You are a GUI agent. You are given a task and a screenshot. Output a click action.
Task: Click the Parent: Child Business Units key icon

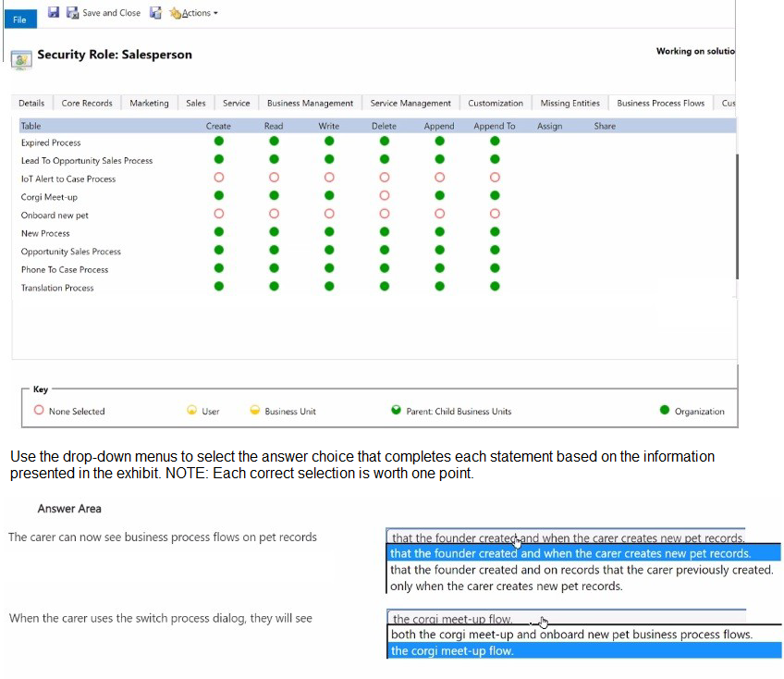[x=397, y=411]
